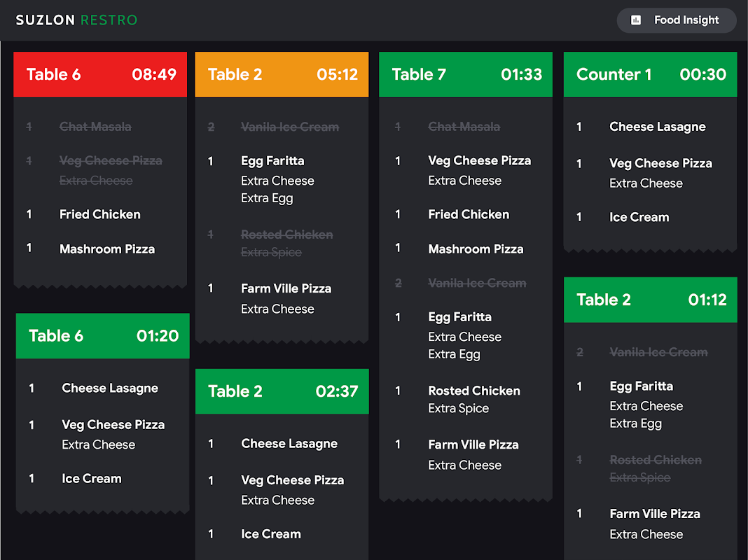This screenshot has height=560, width=748.
Task: Select the orange Table 2 05:12 order header
Action: tap(282, 74)
